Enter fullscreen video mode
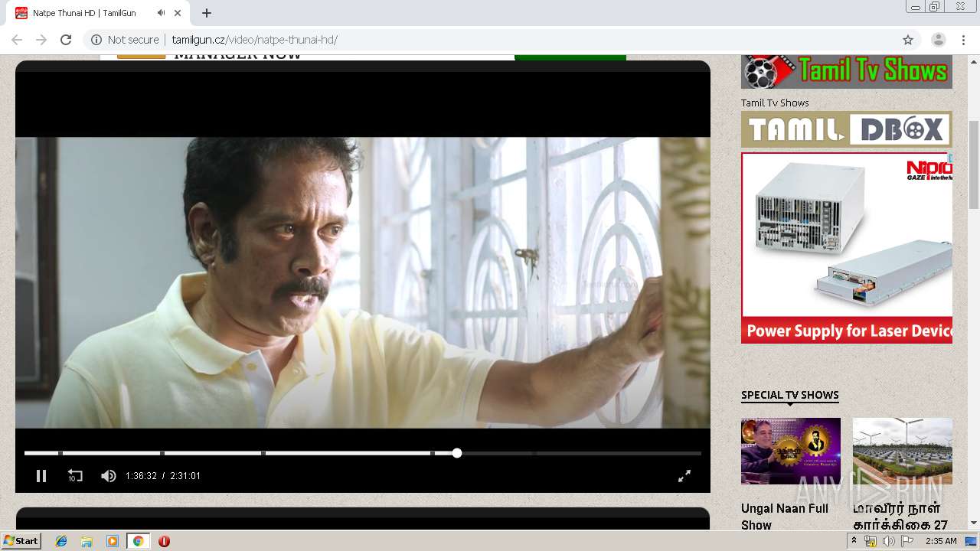The image size is (980, 551). pos(684,476)
